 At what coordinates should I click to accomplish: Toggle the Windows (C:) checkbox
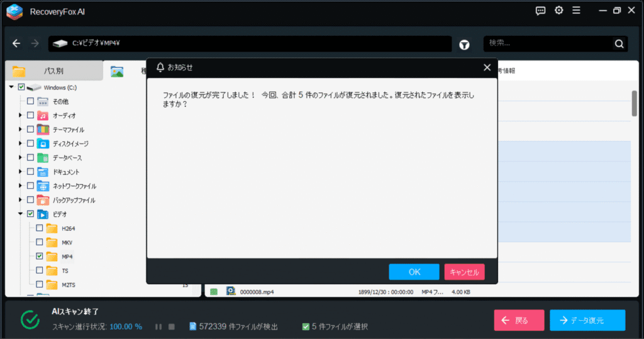pos(21,87)
